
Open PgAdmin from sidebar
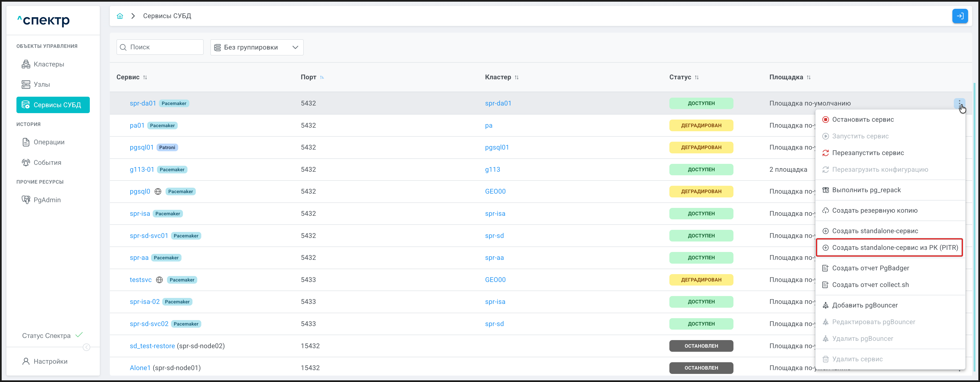pos(47,200)
